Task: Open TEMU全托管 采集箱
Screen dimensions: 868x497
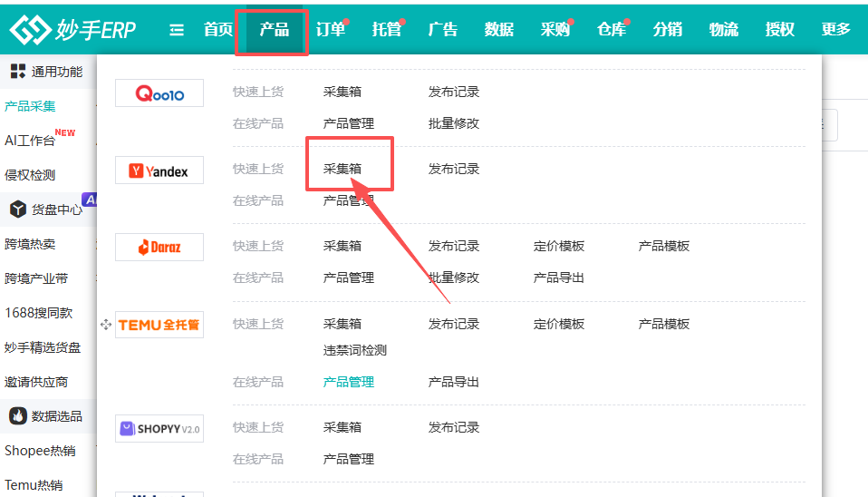Action: coord(342,324)
